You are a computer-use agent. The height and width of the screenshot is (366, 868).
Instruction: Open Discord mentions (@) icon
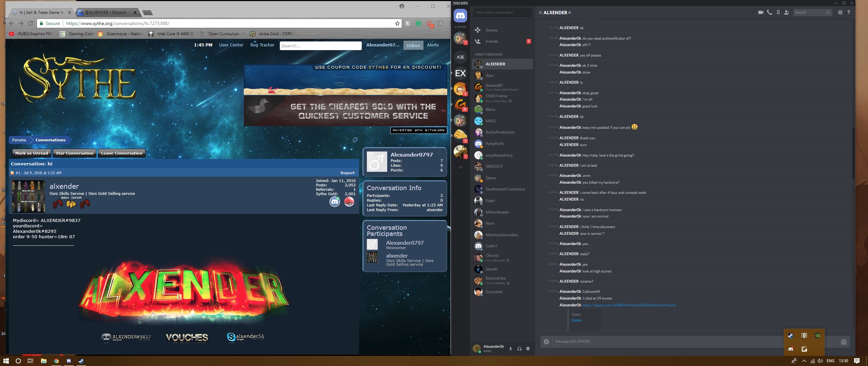(x=840, y=13)
